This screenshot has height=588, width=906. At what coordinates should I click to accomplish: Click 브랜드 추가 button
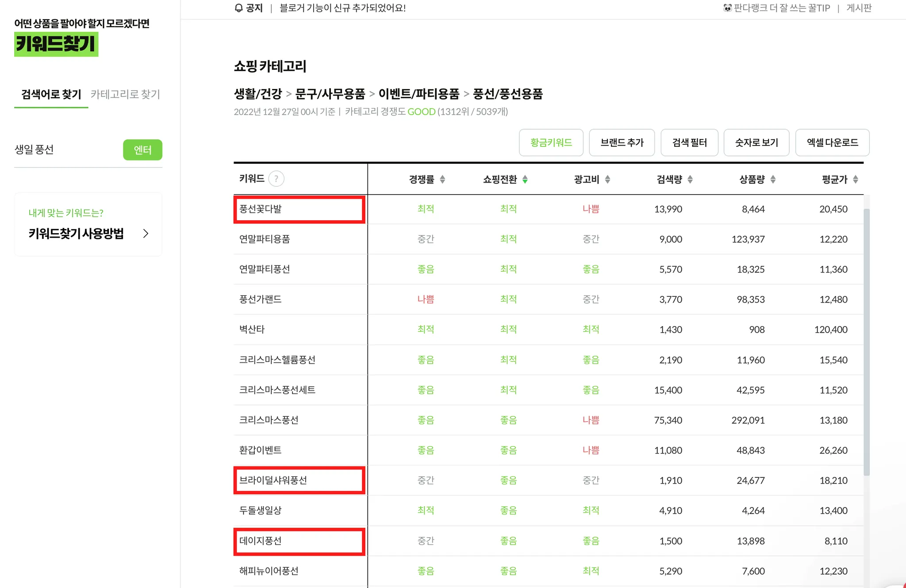(x=622, y=142)
